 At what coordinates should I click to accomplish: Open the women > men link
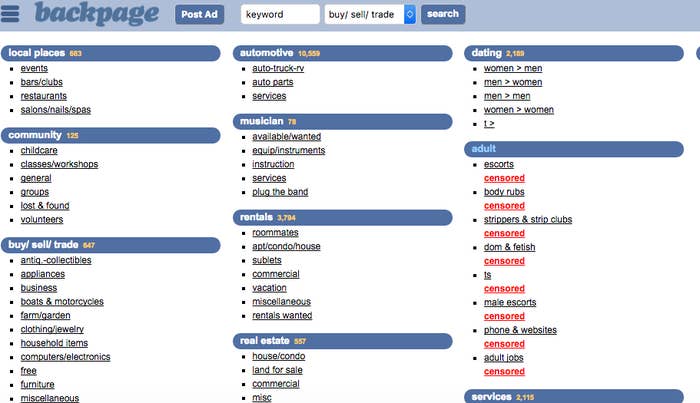[x=513, y=68]
